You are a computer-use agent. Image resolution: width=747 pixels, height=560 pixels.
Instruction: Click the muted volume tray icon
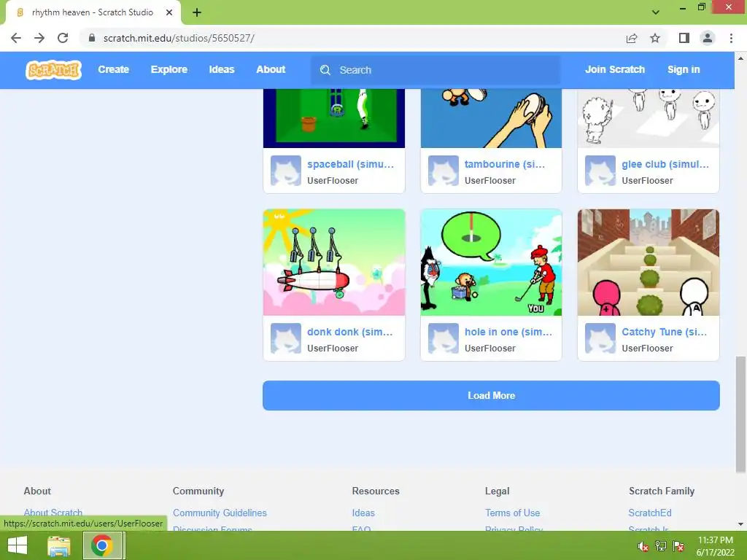(x=643, y=546)
